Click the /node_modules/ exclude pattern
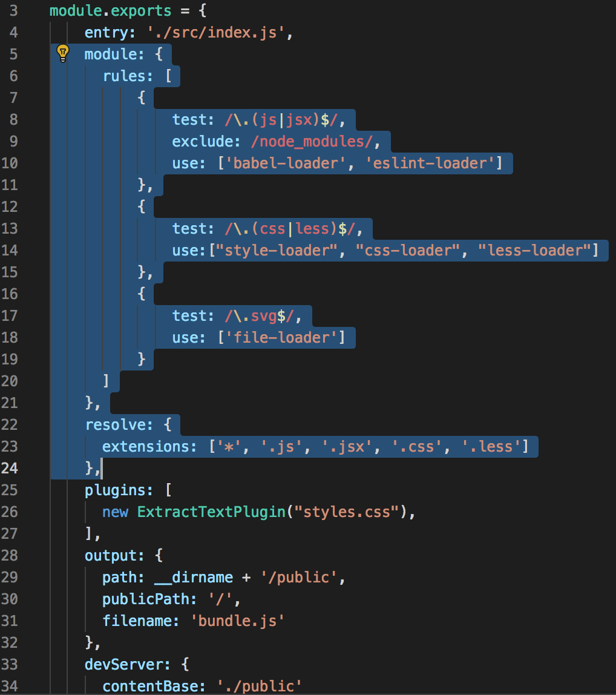 click(312, 142)
